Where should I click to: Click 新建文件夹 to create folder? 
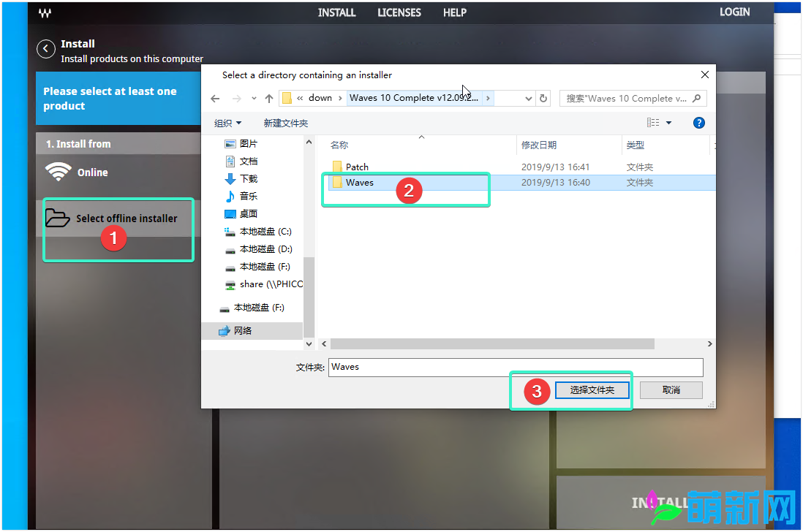286,123
